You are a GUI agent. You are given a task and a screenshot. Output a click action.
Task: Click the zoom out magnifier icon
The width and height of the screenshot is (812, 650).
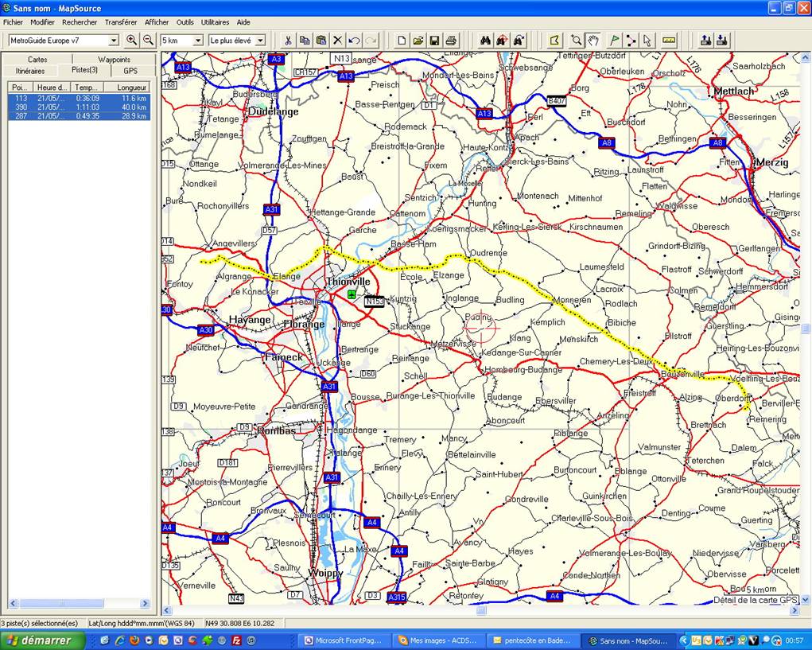pos(148,40)
